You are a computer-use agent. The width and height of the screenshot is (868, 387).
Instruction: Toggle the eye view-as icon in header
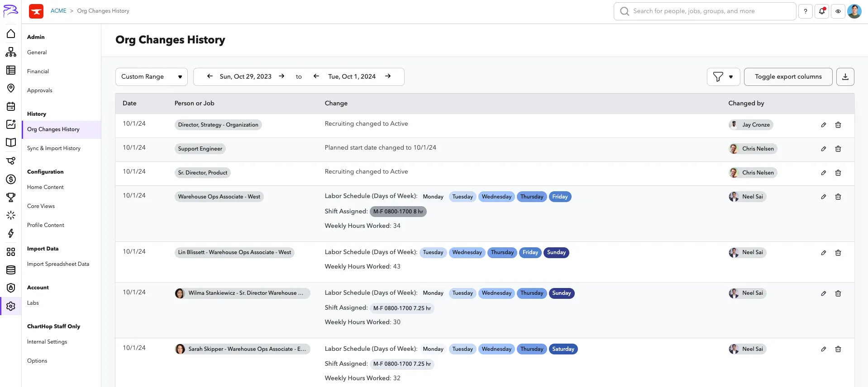(x=838, y=11)
